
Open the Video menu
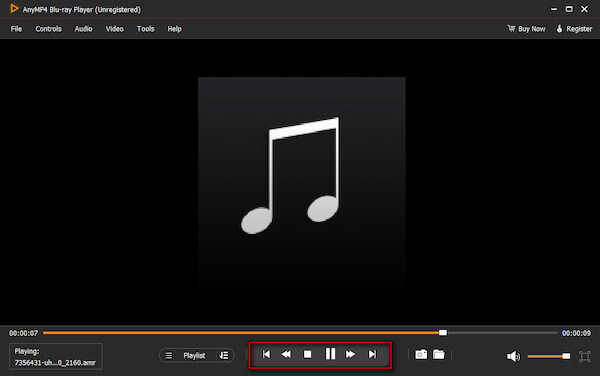[x=114, y=29]
